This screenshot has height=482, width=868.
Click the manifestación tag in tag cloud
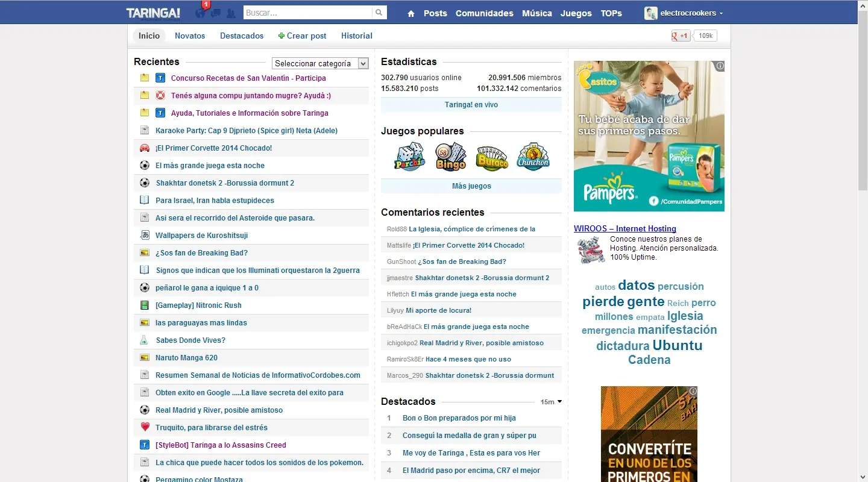678,330
